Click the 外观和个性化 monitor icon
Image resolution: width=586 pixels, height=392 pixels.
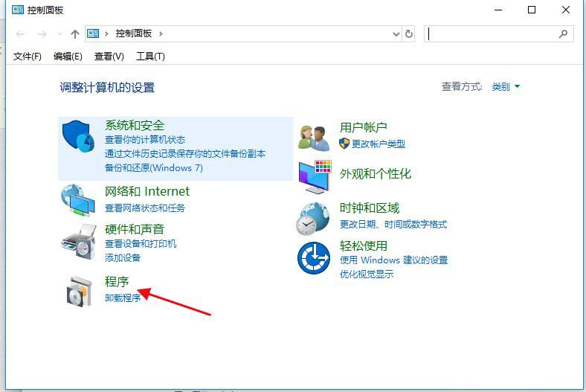click(315, 176)
